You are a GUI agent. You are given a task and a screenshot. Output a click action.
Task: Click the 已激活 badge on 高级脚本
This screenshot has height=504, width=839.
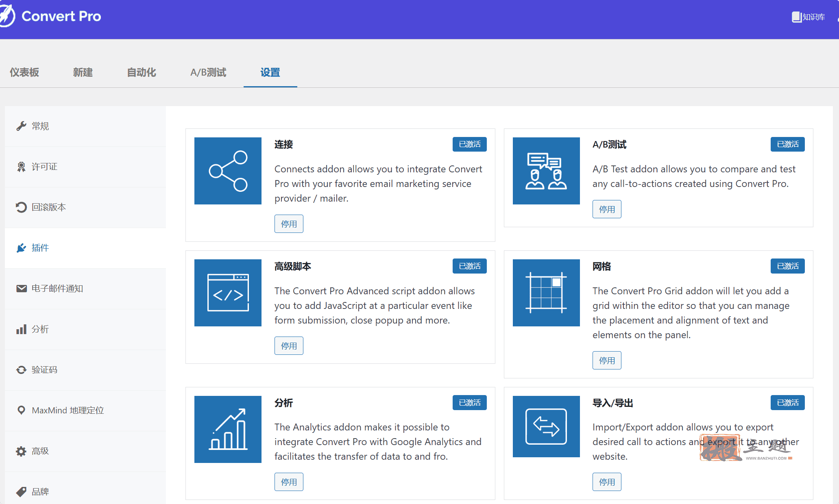coord(470,266)
